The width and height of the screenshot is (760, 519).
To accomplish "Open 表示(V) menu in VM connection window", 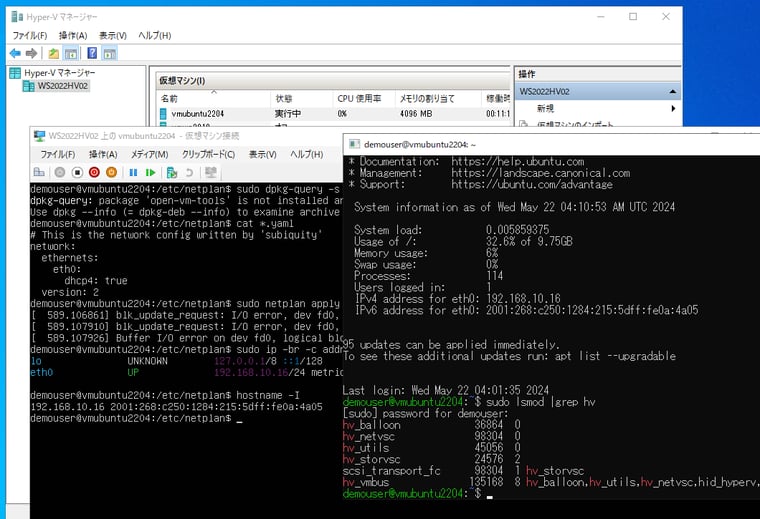I will point(263,155).
